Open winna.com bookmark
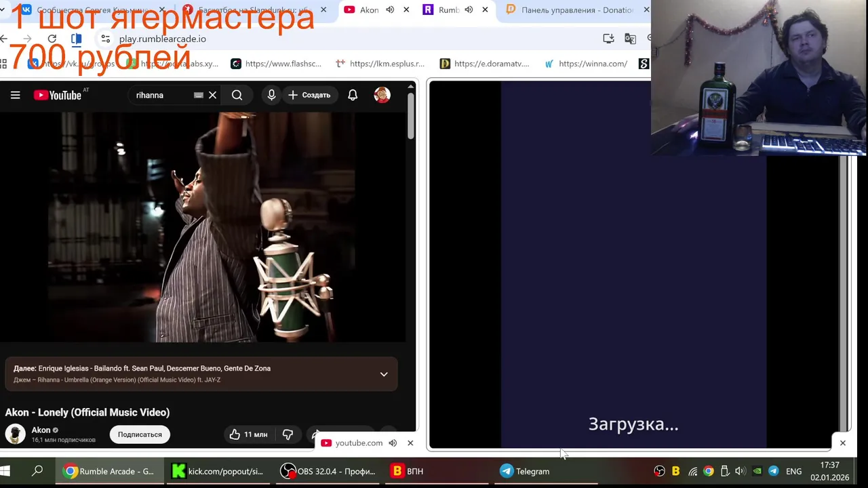868x488 pixels. pos(587,64)
